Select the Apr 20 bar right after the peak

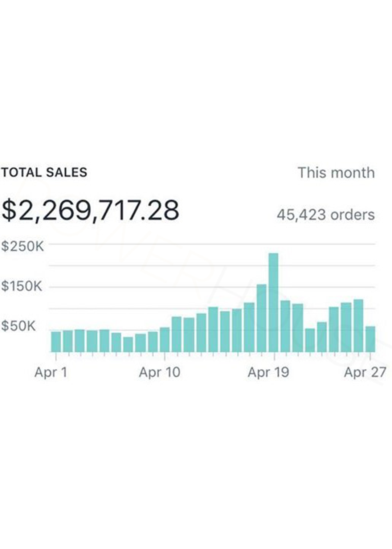[x=285, y=326]
